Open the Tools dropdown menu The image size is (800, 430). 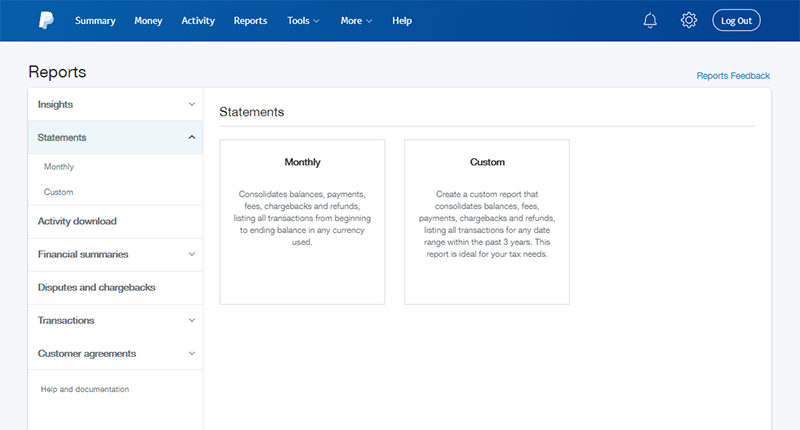303,20
